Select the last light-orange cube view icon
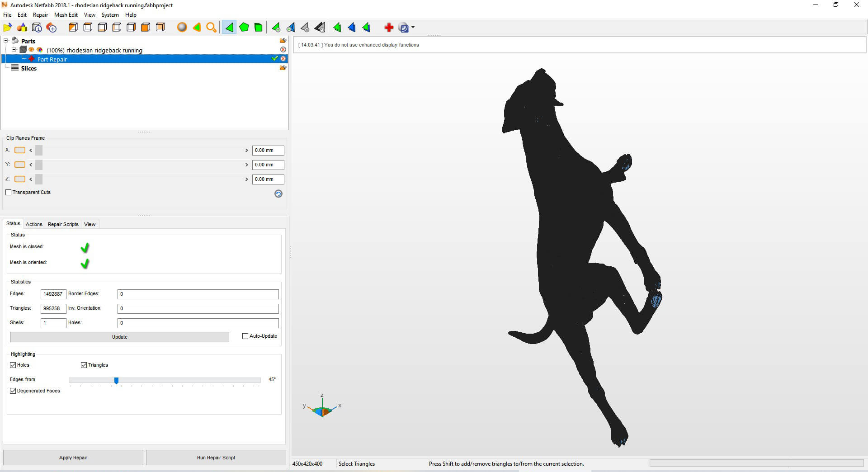This screenshot has width=868, height=472. [x=160, y=27]
